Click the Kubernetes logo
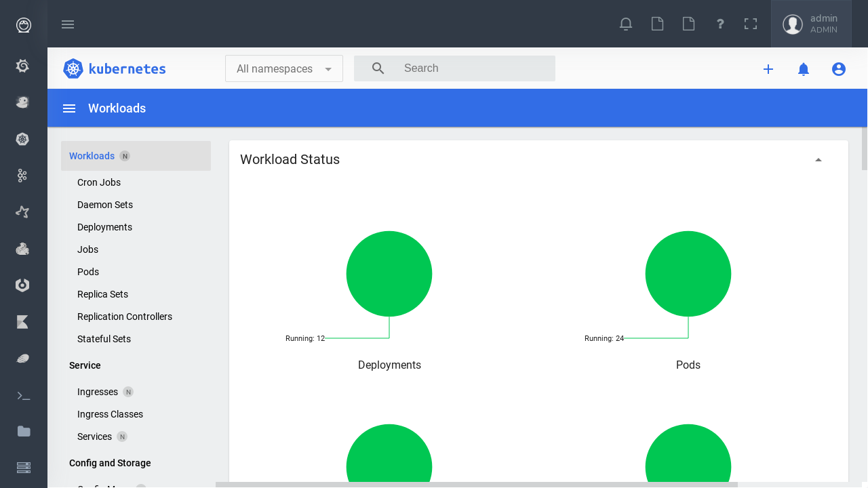Image resolution: width=868 pixels, height=488 pixels. pyautogui.click(x=115, y=68)
